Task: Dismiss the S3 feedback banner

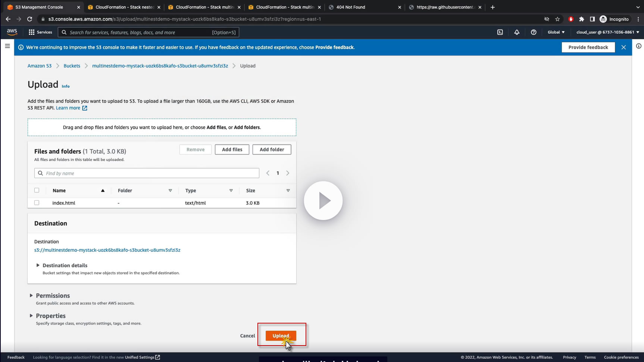Action: click(623, 47)
